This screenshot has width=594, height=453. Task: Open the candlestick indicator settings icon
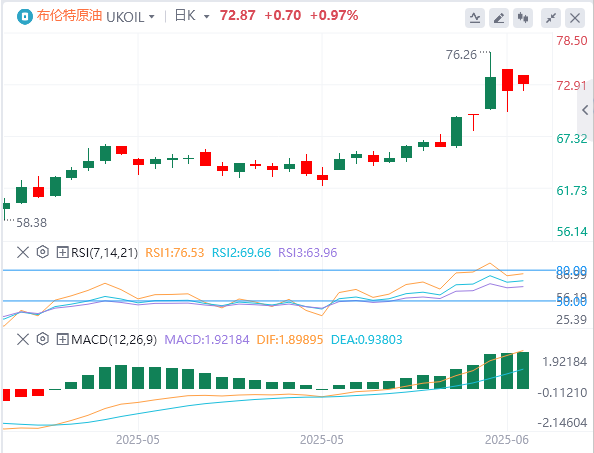pos(523,18)
